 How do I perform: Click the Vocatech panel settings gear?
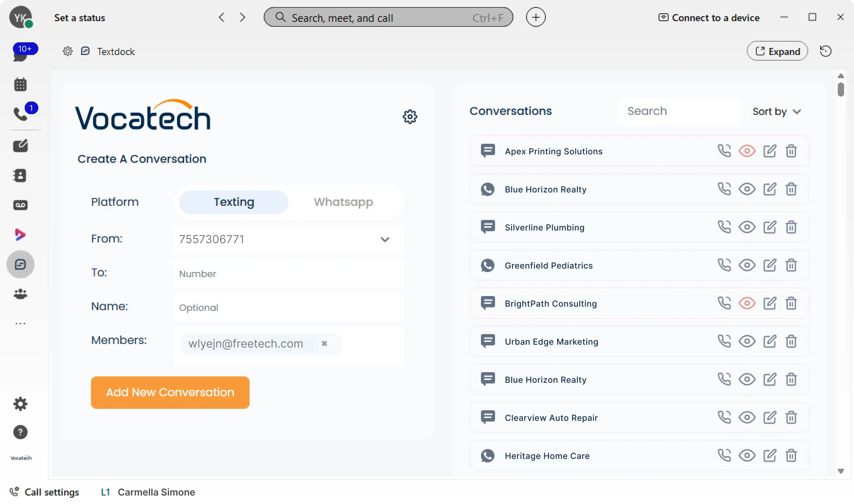[x=410, y=117]
